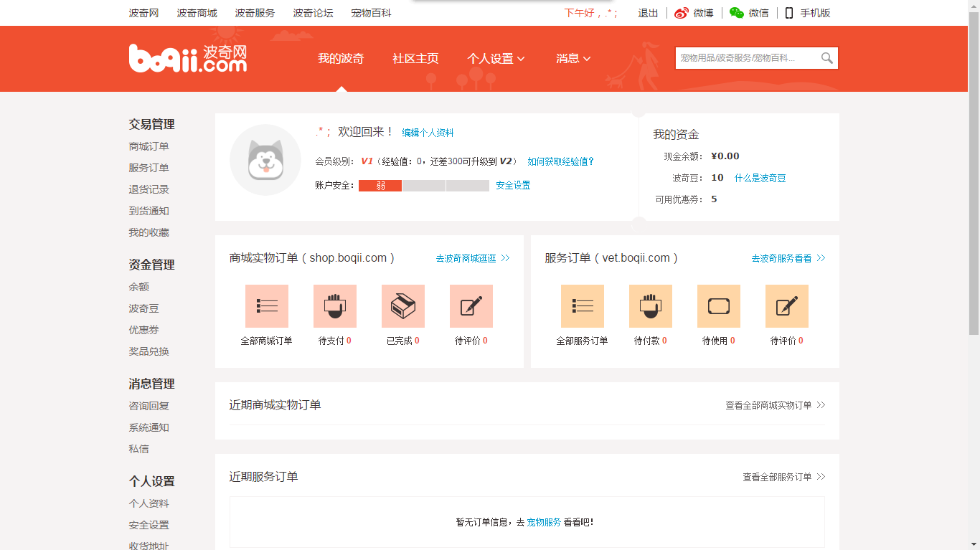Screen dimensions: 980x550
Task: Click 去波奇商城逛逛 link
Action: [473, 258]
